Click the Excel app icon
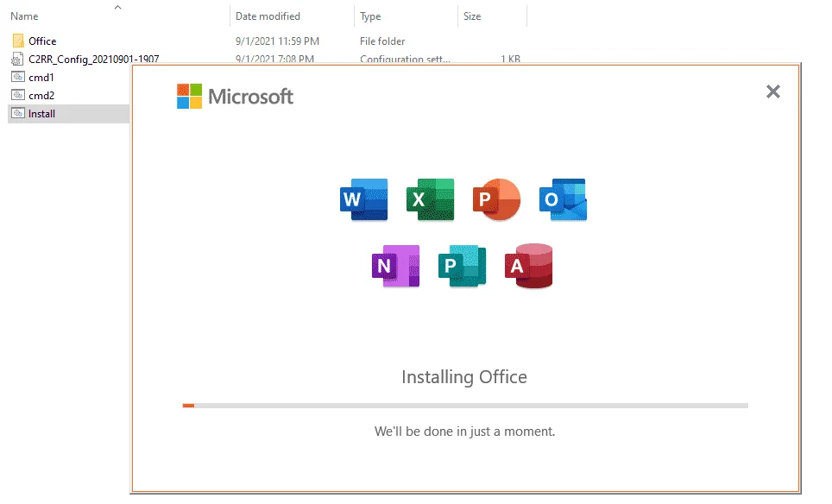The image size is (832, 504). [x=431, y=199]
